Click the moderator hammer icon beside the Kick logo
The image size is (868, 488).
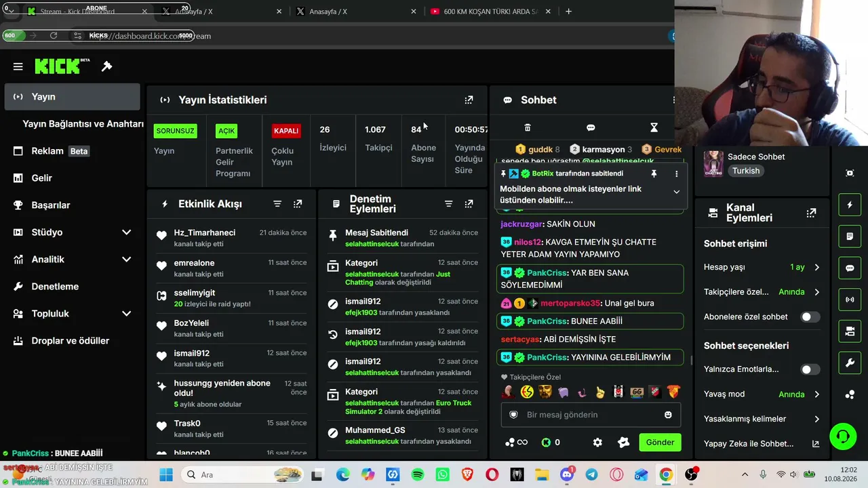point(106,66)
